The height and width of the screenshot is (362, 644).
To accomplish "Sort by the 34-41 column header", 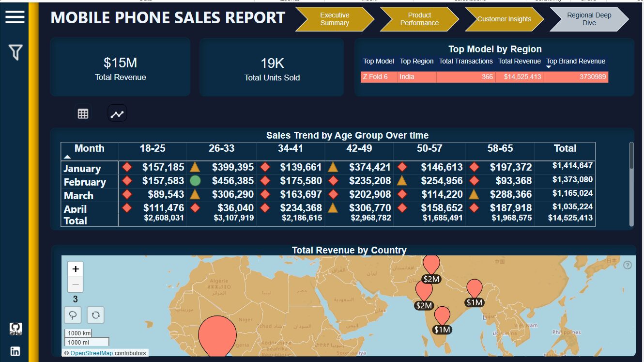I will [x=290, y=149].
